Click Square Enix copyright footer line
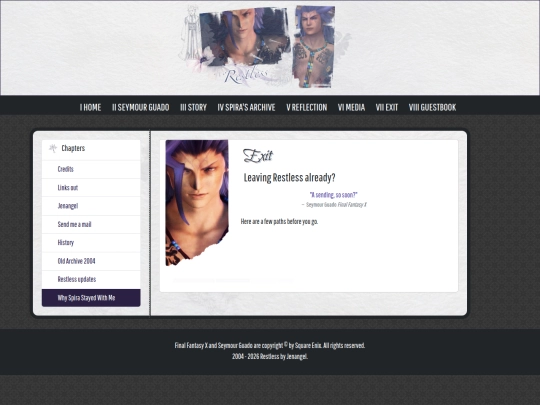This screenshot has width=540, height=405. click(270, 345)
